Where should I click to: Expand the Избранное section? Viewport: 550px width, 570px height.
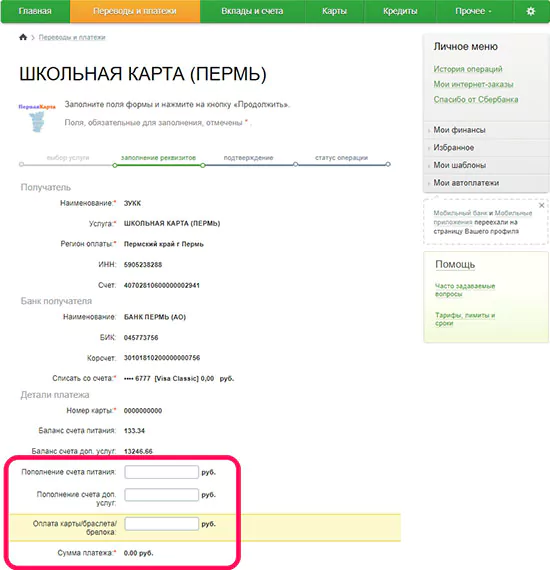(x=486, y=148)
